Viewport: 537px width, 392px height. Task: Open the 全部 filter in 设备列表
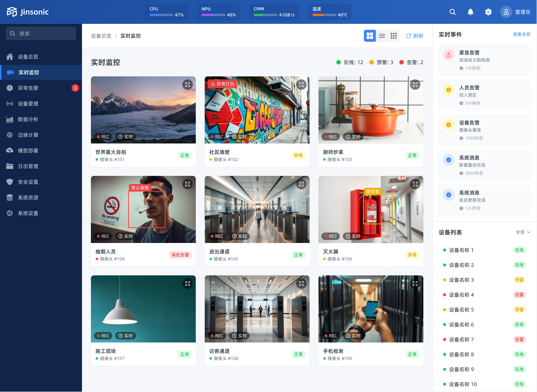point(523,232)
